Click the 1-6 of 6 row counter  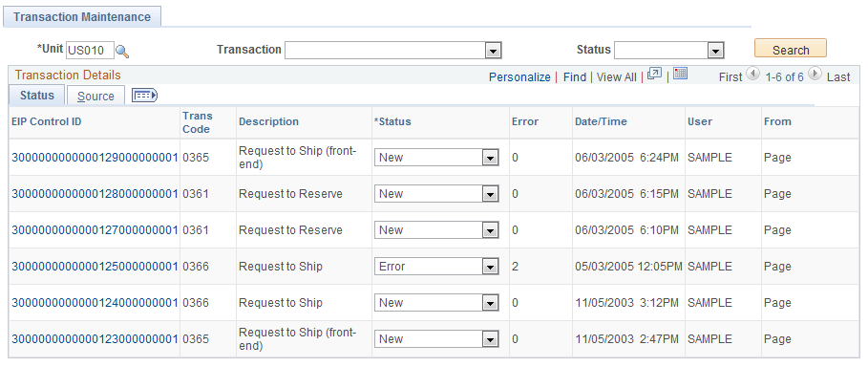[784, 77]
